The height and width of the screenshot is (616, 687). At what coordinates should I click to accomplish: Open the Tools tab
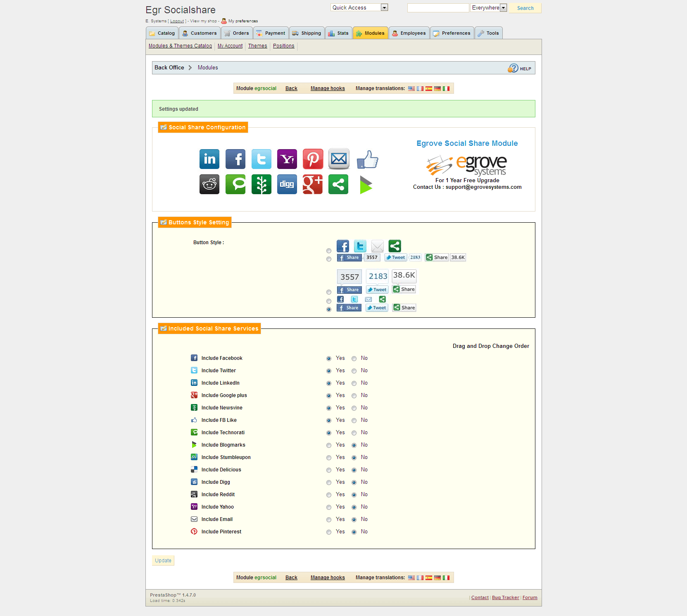489,33
